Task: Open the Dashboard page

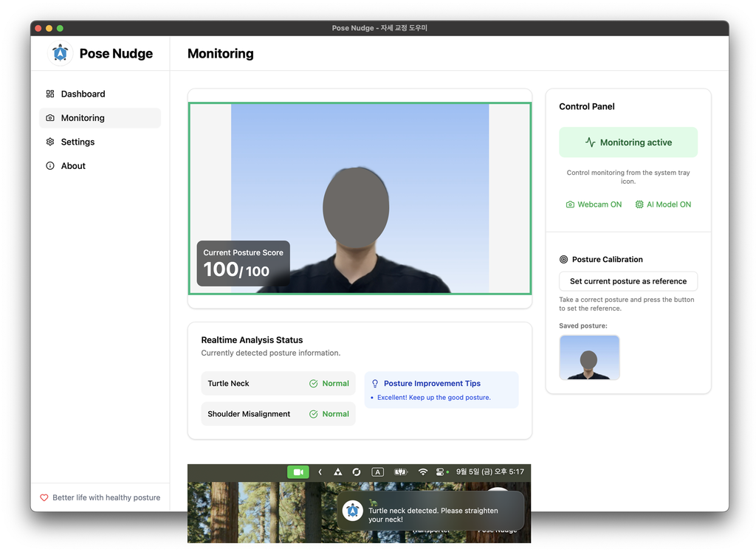Action: pyautogui.click(x=83, y=94)
